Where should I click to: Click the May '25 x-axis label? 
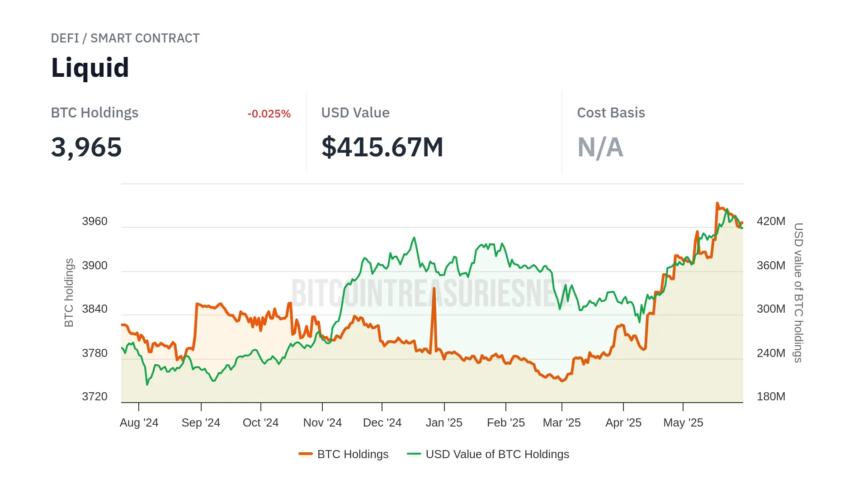[x=683, y=423]
